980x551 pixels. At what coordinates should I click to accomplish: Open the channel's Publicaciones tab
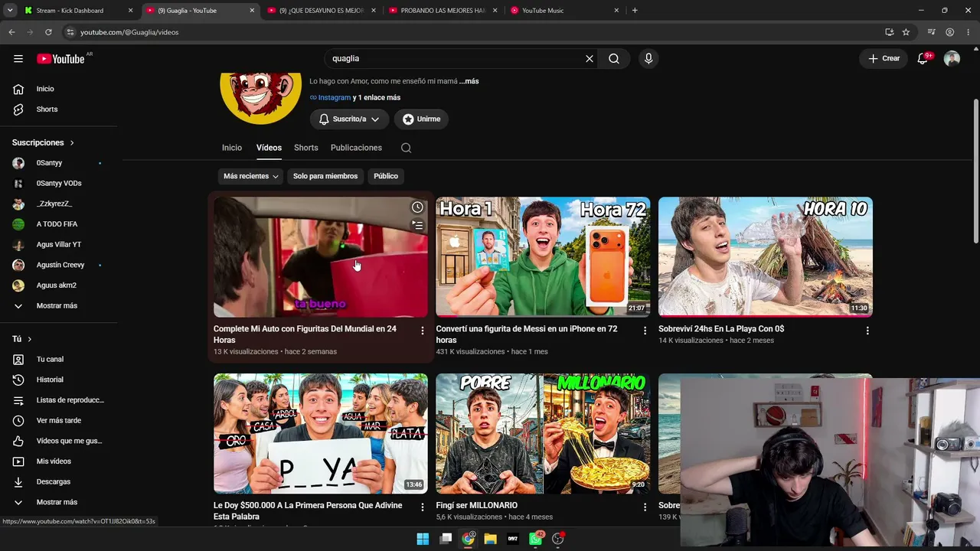pos(356,148)
